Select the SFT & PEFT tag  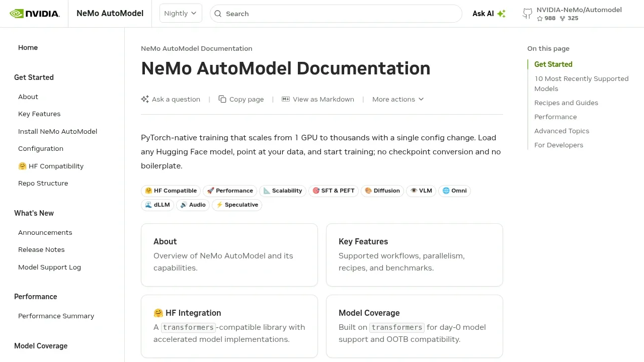(x=334, y=191)
